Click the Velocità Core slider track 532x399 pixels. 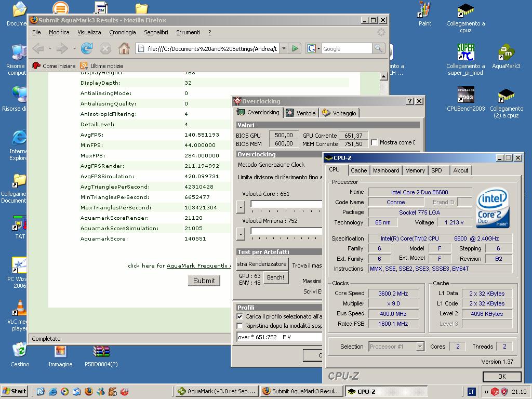[x=286, y=204]
